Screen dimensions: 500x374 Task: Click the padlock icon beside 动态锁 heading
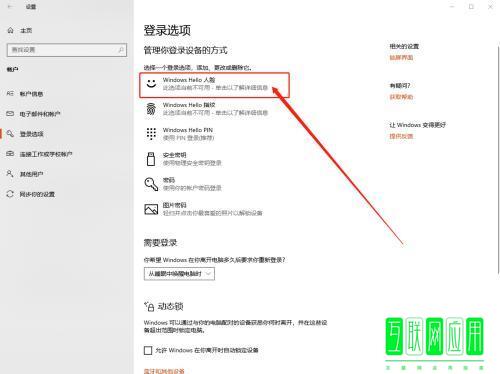tap(149, 306)
